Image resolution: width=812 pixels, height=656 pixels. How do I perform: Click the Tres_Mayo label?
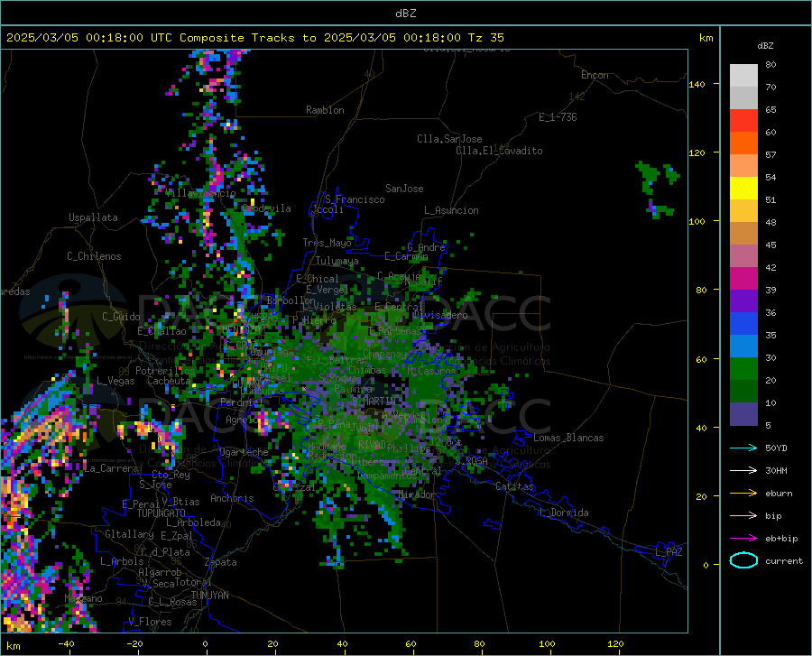[x=327, y=243]
